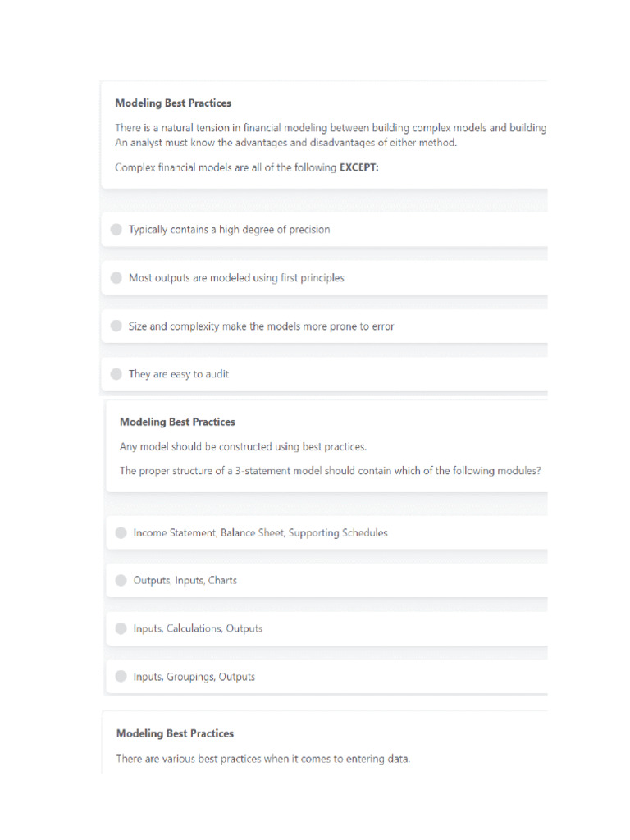The width and height of the screenshot is (630, 840).
Task: Click the 3-statement model structure question text
Action: pos(331,471)
